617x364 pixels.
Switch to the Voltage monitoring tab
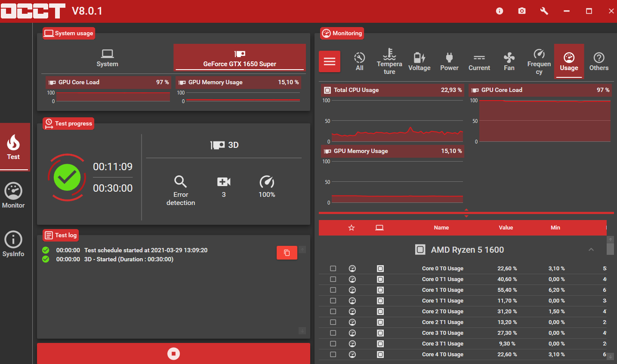point(420,61)
